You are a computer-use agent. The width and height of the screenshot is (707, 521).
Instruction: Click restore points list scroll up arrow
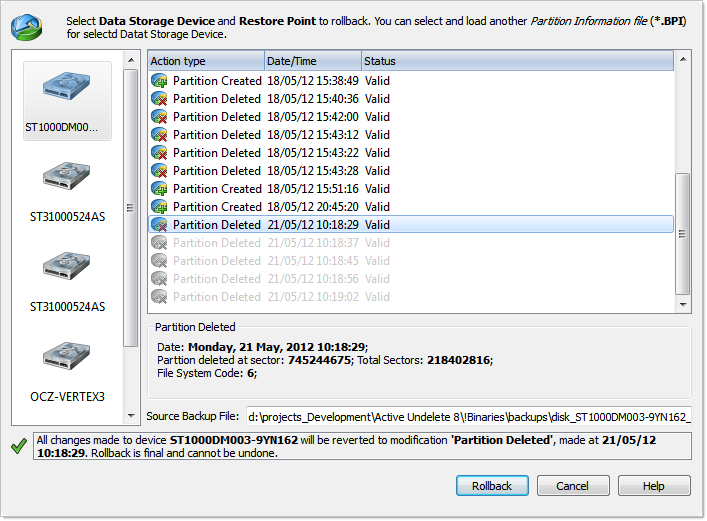(683, 60)
